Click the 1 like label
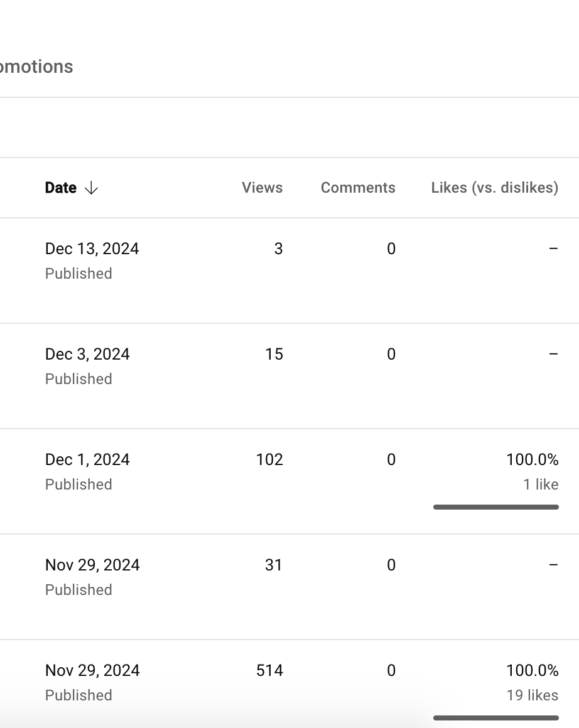This screenshot has height=728, width=579. coord(541,484)
